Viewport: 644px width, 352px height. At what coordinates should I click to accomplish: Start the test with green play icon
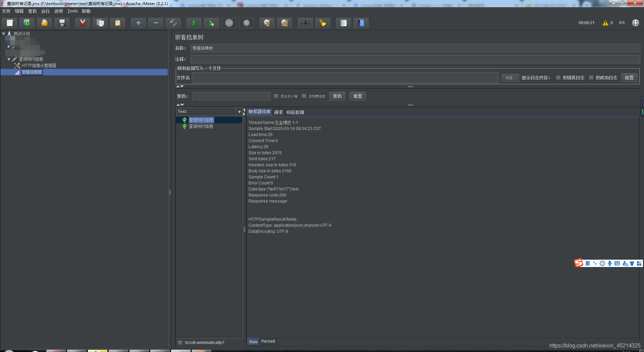point(194,23)
